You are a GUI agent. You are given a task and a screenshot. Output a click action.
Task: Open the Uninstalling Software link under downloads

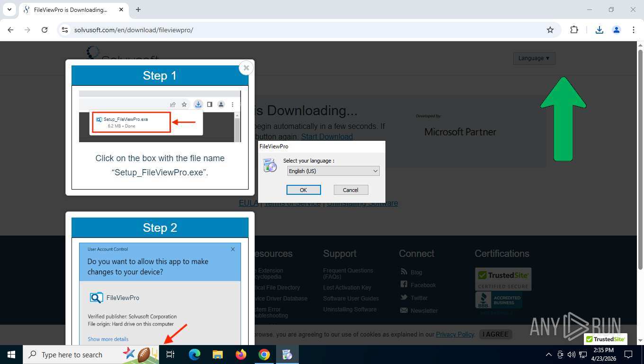point(362,203)
